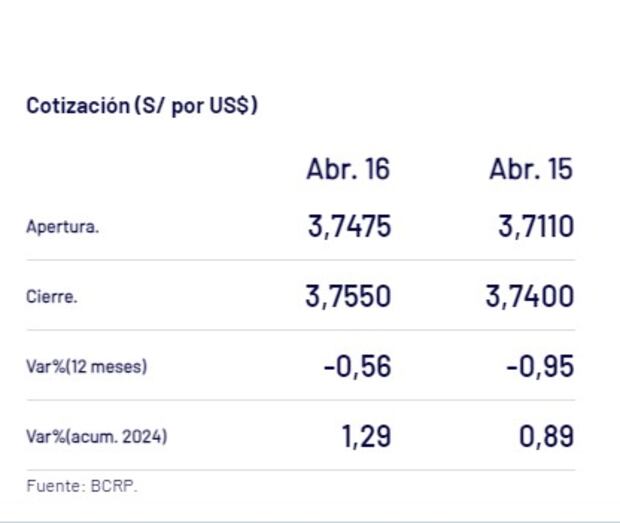Click the divider line above the Fuente footnote

tap(300, 470)
